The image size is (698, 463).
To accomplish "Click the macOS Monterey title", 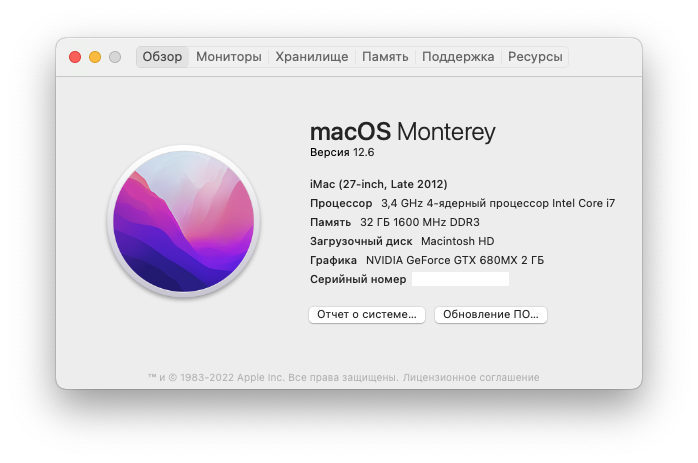I will [402, 132].
